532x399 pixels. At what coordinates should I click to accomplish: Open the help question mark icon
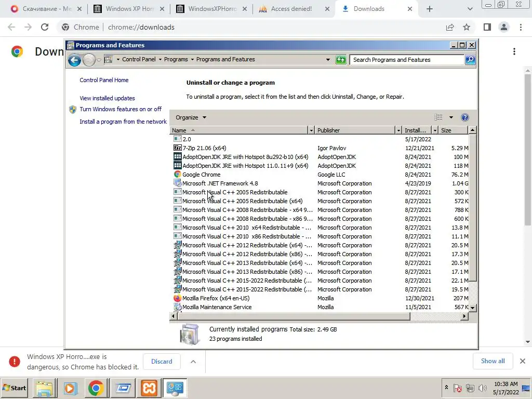465,117
